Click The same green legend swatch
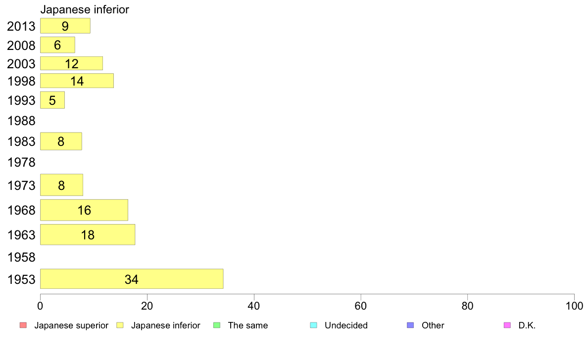This screenshot has height=364, width=588. click(217, 325)
